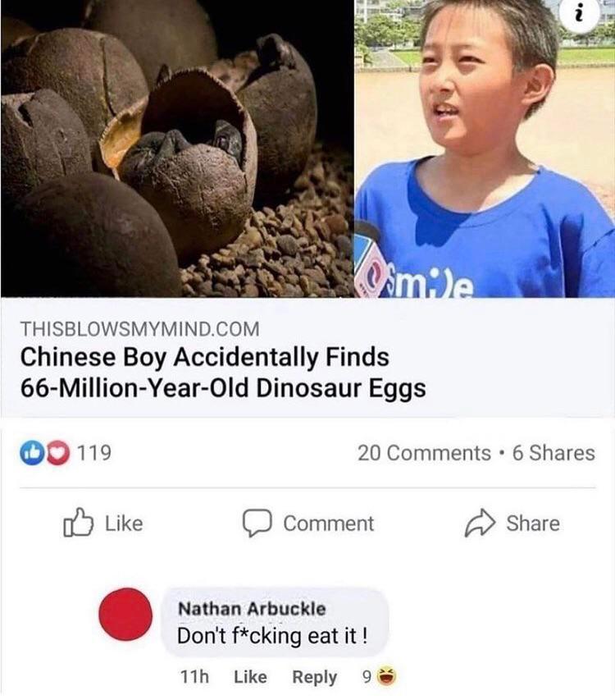
Task: Open the blue like reaction icon
Action: pyautogui.click(x=30, y=453)
